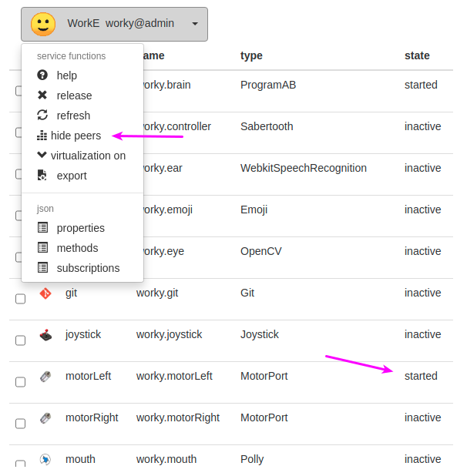Image resolution: width=467 pixels, height=476 pixels.
Task: Click the 'joystick' peer name
Action: tap(83, 334)
